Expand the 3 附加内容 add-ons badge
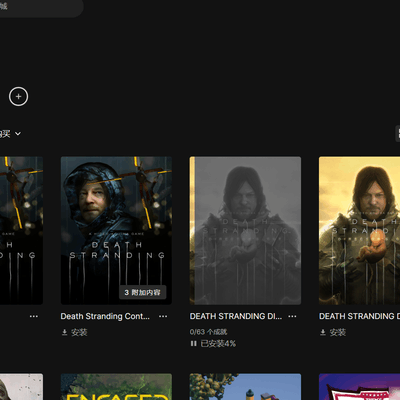Image resolution: width=400 pixels, height=400 pixels. click(143, 292)
